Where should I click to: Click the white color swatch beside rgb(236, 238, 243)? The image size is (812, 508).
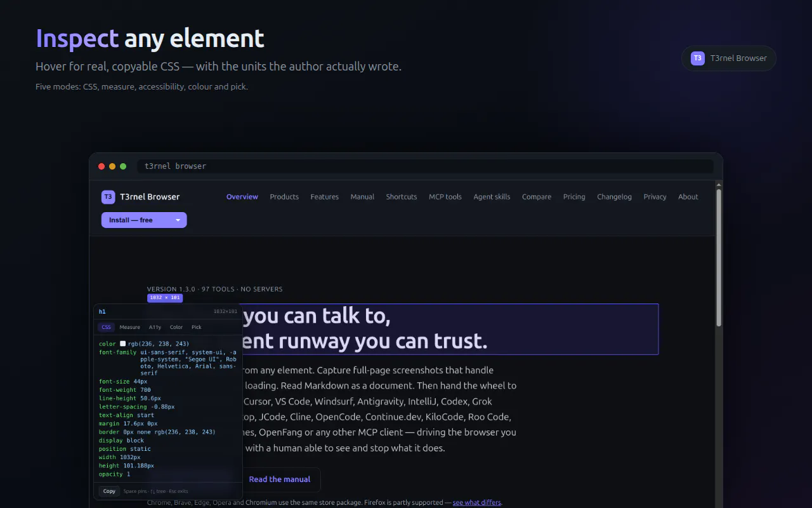(123, 344)
